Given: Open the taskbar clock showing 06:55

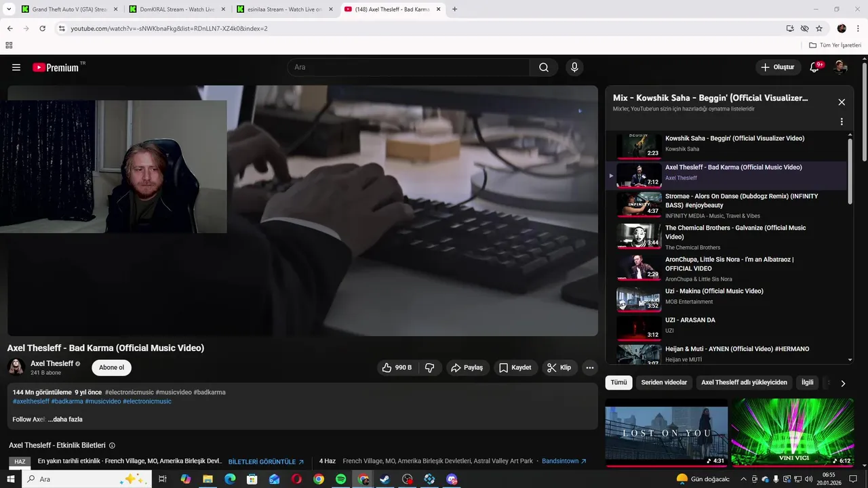Looking at the screenshot, I should pos(829,479).
